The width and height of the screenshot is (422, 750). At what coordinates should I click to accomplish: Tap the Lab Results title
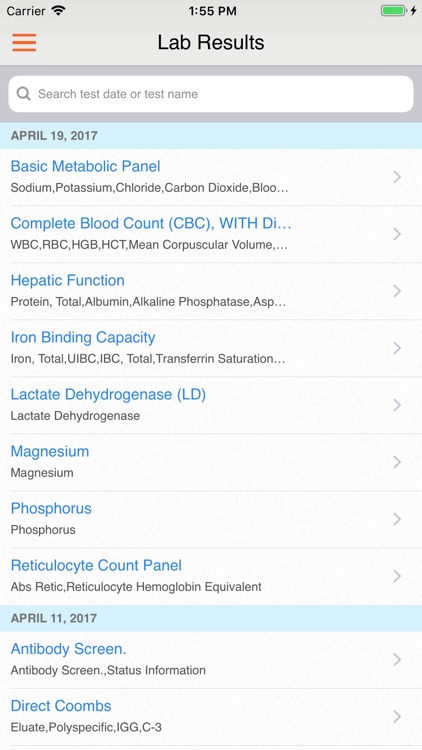[211, 43]
